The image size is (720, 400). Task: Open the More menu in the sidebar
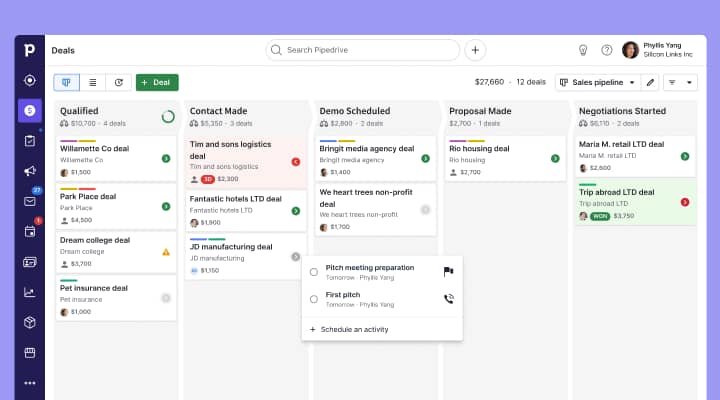pyautogui.click(x=30, y=382)
